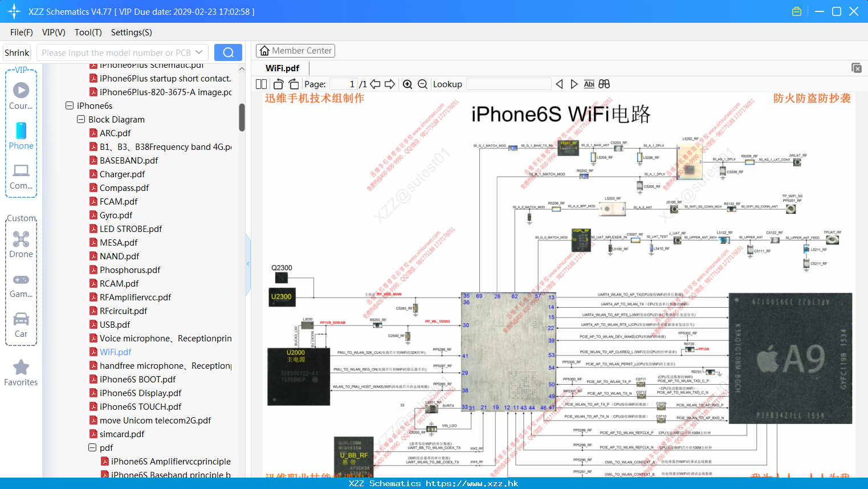Viewport: 868px width, 489px height.
Task: Open the VIP(V) menu
Action: [54, 32]
